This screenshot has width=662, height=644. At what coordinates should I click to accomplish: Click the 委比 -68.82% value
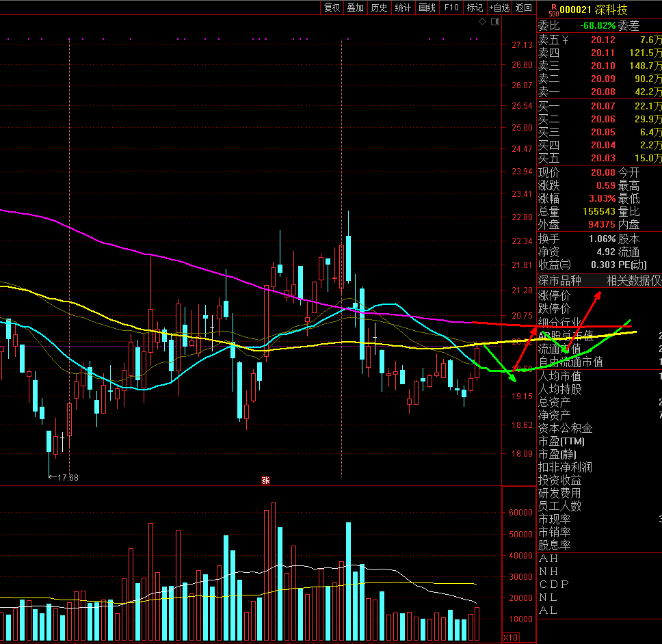click(x=598, y=25)
